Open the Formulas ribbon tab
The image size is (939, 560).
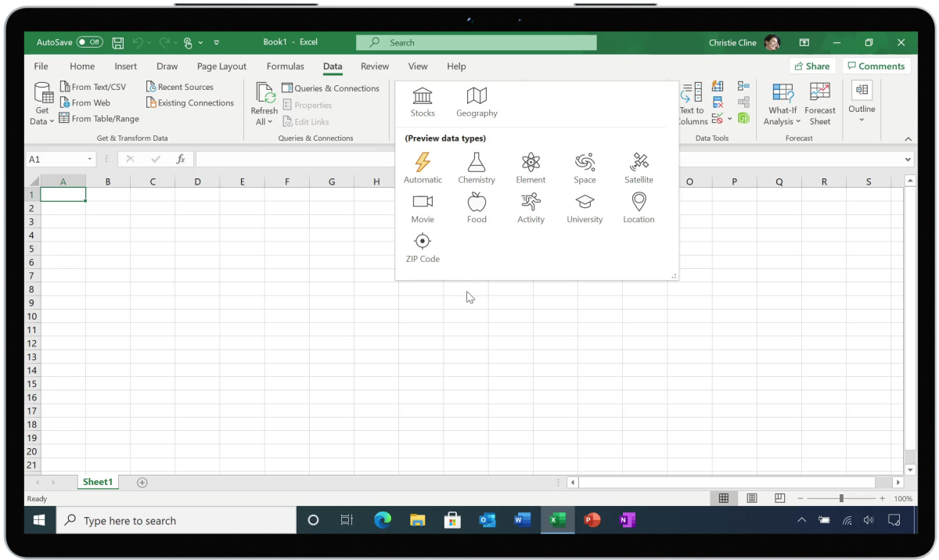pos(285,66)
